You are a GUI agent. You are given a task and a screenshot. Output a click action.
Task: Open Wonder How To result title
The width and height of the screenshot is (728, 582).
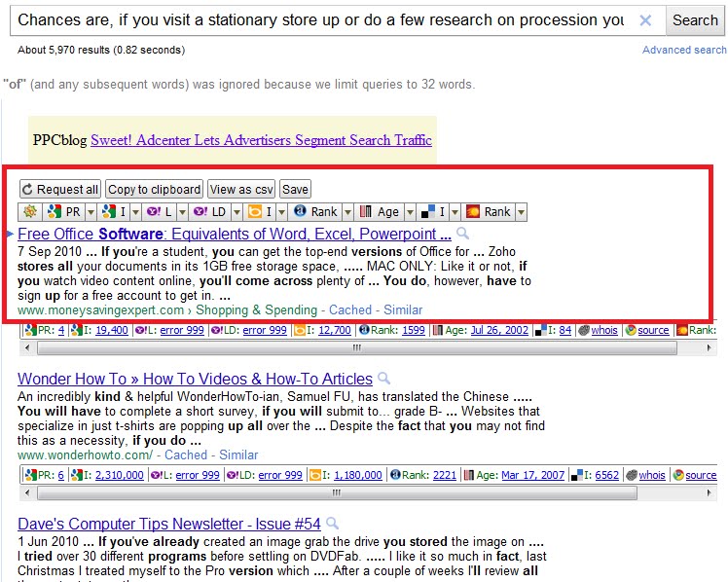pos(195,380)
